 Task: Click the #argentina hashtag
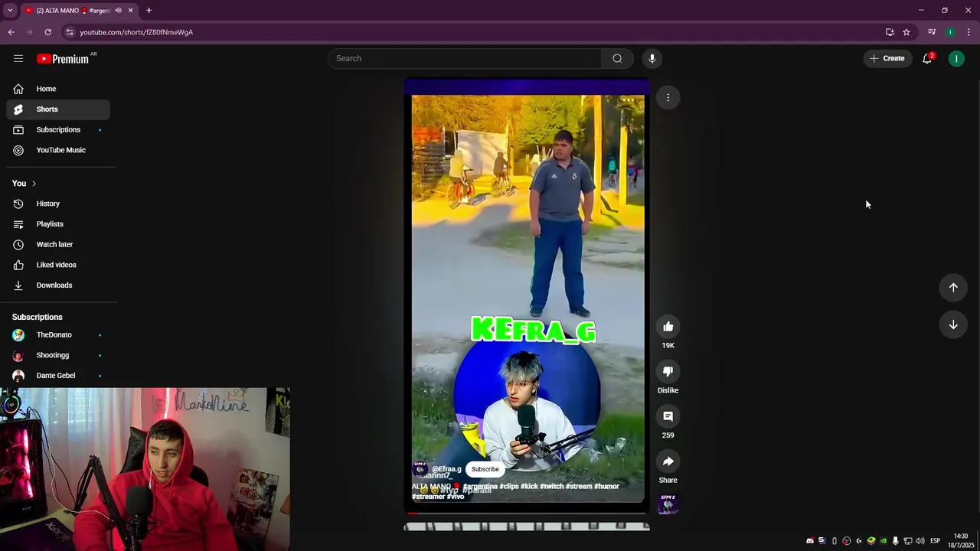pyautogui.click(x=480, y=486)
